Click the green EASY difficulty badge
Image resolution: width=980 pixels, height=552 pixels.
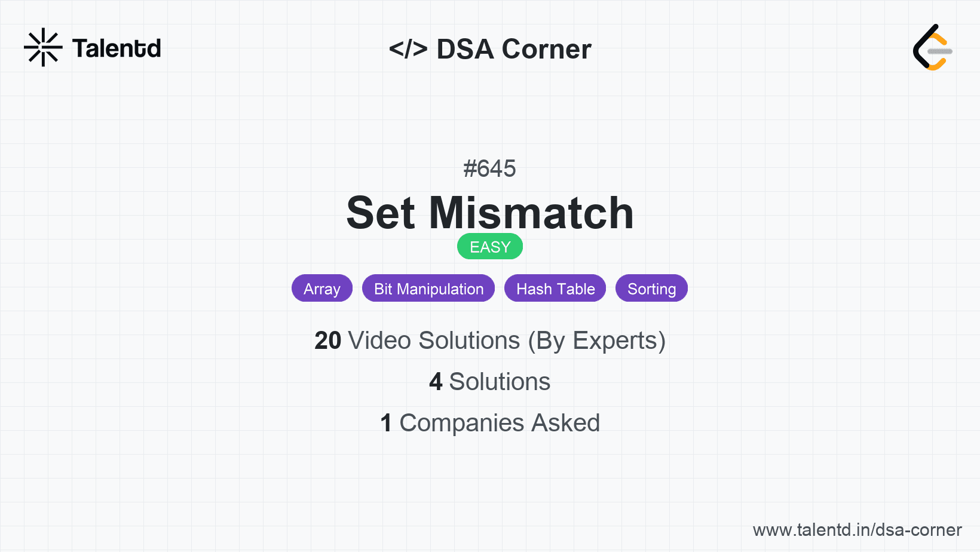point(490,247)
